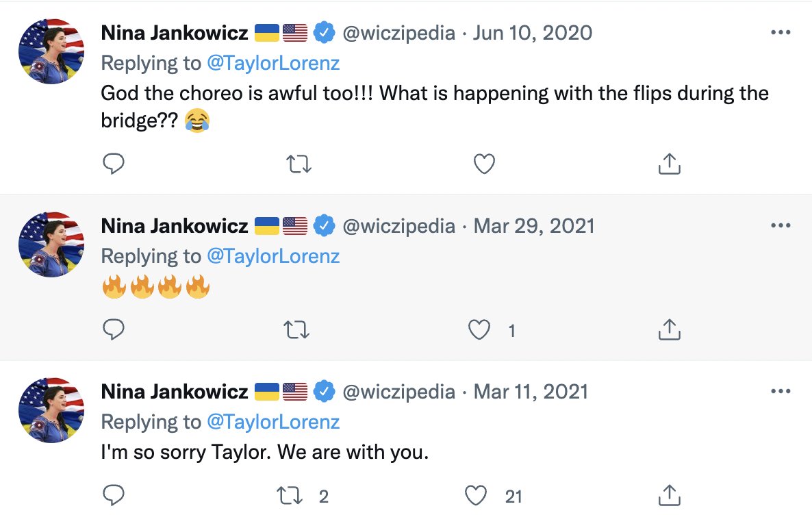This screenshot has width=812, height=515.
Task: Open @TaylorLorenz link in Mar 11 tweet
Action: (273, 422)
